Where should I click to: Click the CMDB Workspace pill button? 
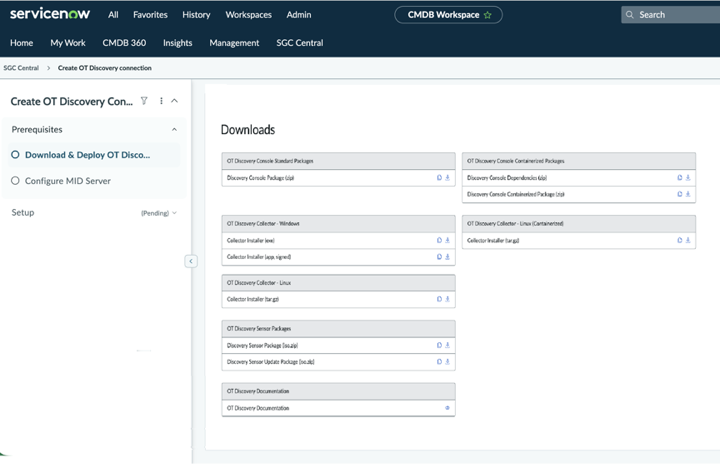pos(448,15)
